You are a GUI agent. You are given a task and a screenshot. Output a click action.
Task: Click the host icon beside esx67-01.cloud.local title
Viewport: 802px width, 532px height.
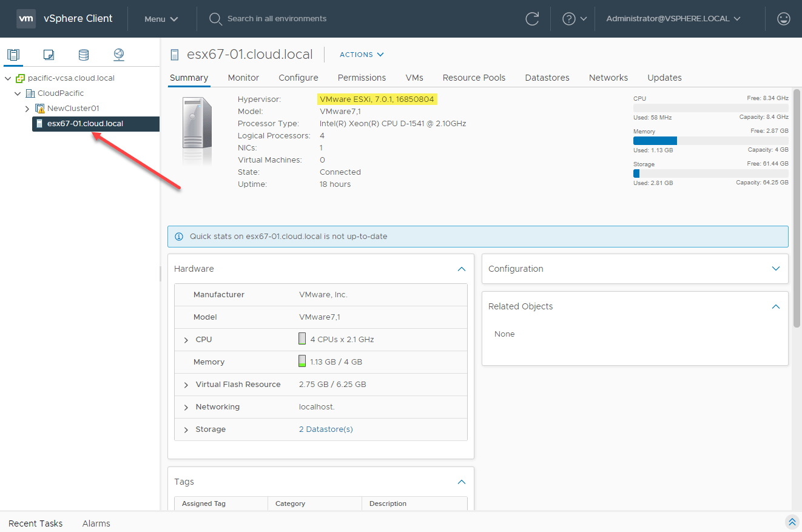point(175,55)
